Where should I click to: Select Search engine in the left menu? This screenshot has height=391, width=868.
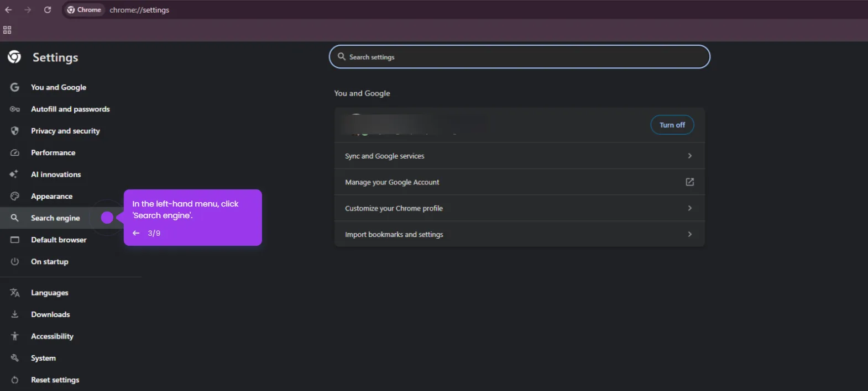(x=55, y=218)
